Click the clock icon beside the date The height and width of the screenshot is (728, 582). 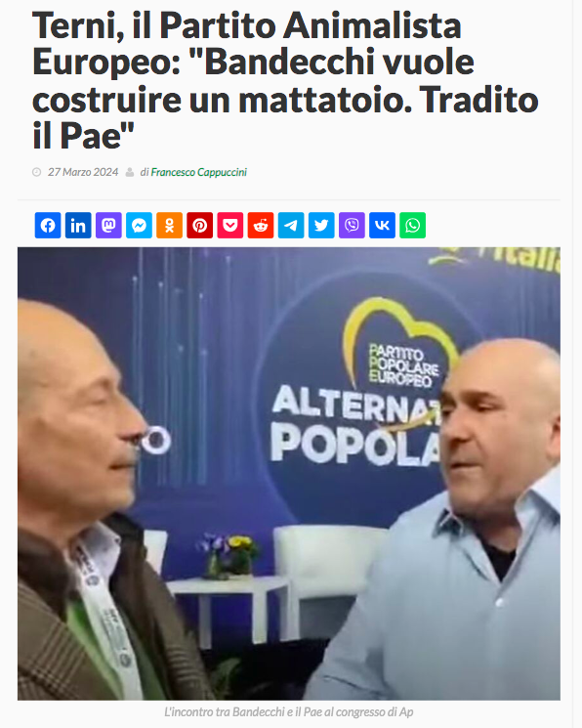pos(37,172)
